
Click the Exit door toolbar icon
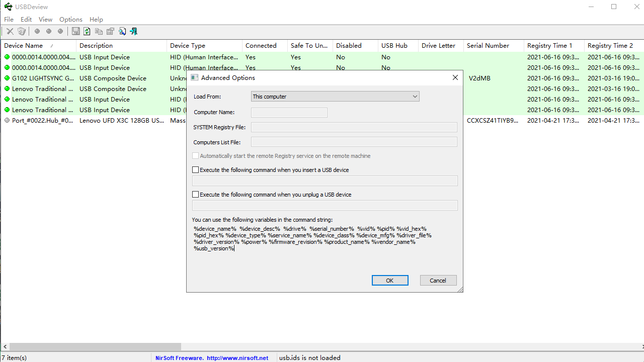pyautogui.click(x=134, y=31)
